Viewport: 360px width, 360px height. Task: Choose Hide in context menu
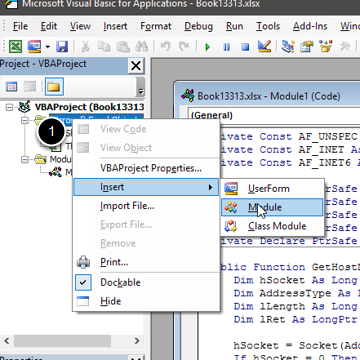(146, 301)
